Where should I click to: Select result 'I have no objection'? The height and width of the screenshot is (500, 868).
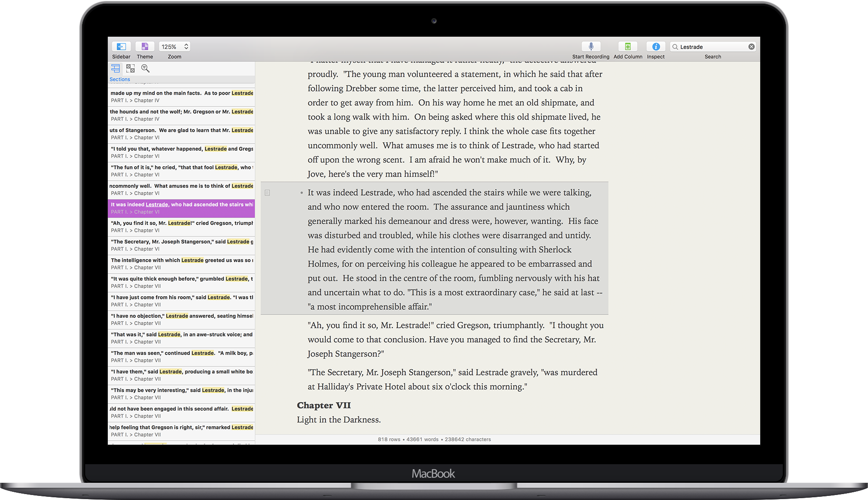[181, 320]
